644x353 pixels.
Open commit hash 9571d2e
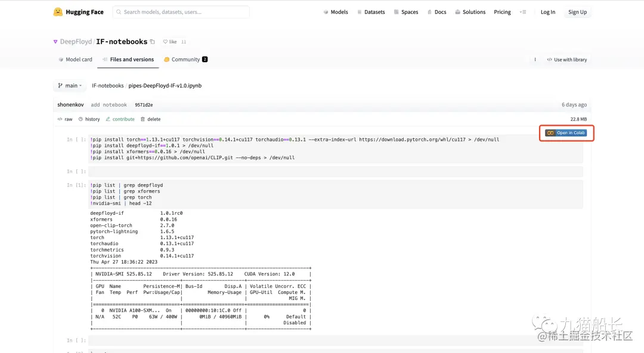point(144,105)
